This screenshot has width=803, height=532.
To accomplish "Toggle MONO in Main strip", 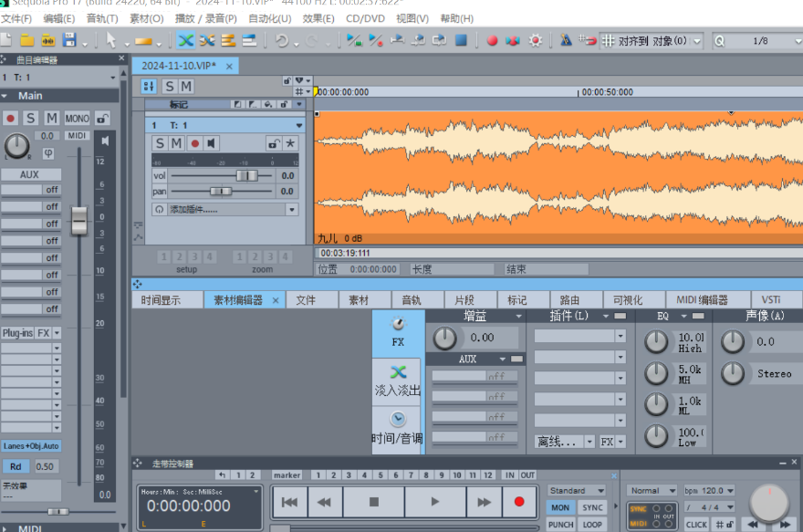I will click(x=77, y=119).
